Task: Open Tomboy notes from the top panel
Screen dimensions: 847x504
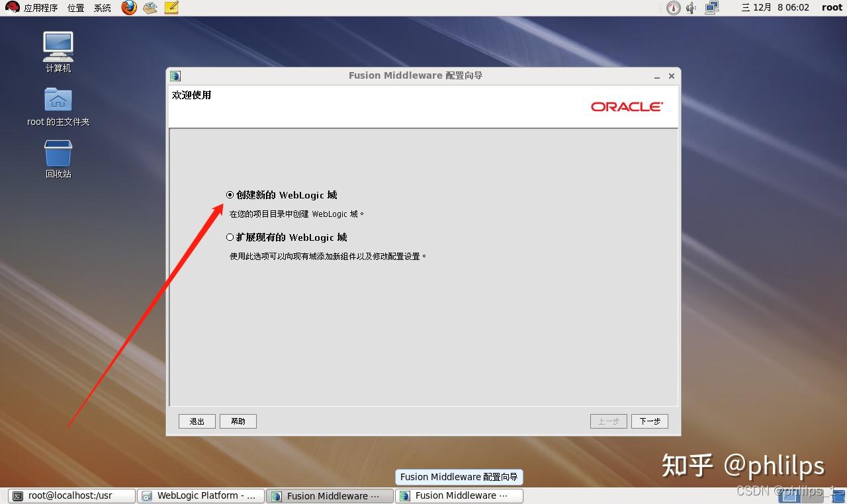Action: (x=170, y=8)
